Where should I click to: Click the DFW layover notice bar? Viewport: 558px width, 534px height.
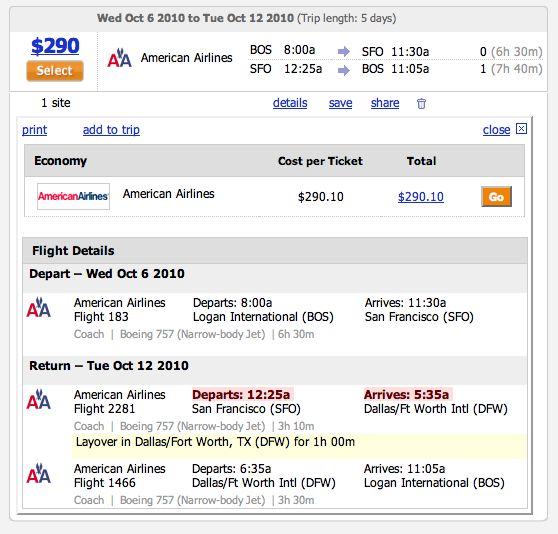pyautogui.click(x=299, y=446)
